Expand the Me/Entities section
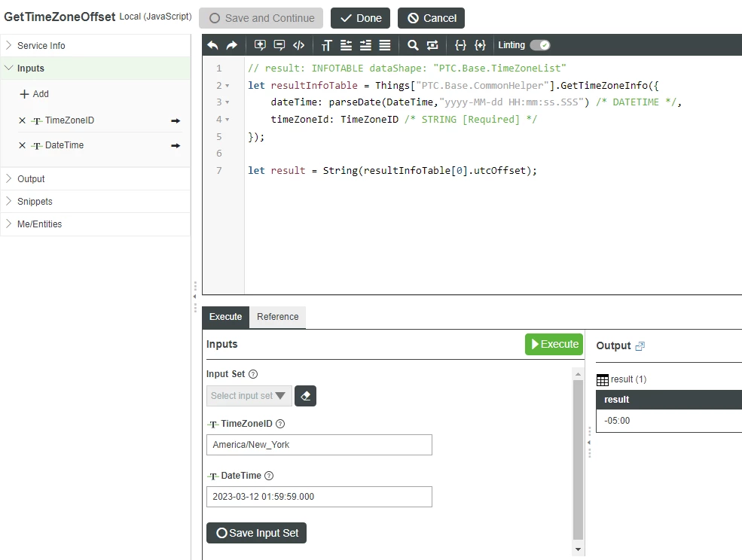The image size is (742, 560). coord(96,224)
